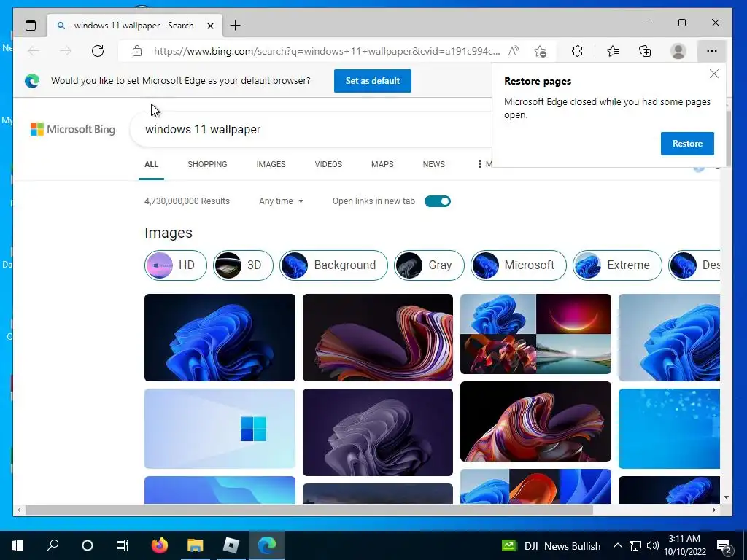The height and width of the screenshot is (560, 747).
Task: Select the Microsoft filter chip
Action: tap(519, 265)
